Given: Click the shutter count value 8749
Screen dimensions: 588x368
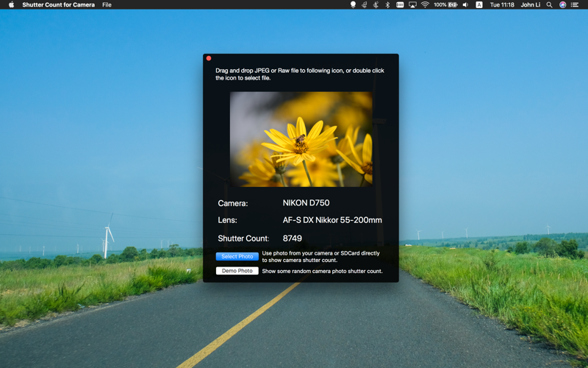Looking at the screenshot, I should [x=292, y=238].
